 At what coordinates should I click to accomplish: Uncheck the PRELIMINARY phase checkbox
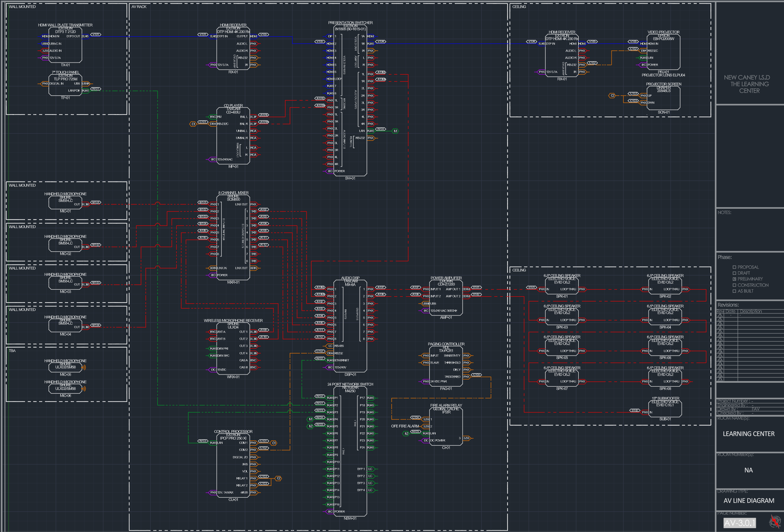[x=734, y=279]
